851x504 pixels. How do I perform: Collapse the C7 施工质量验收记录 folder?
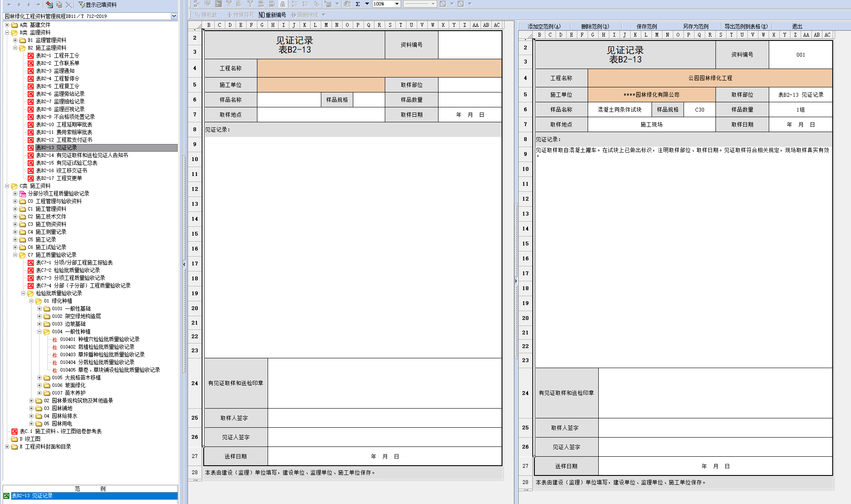click(x=15, y=255)
